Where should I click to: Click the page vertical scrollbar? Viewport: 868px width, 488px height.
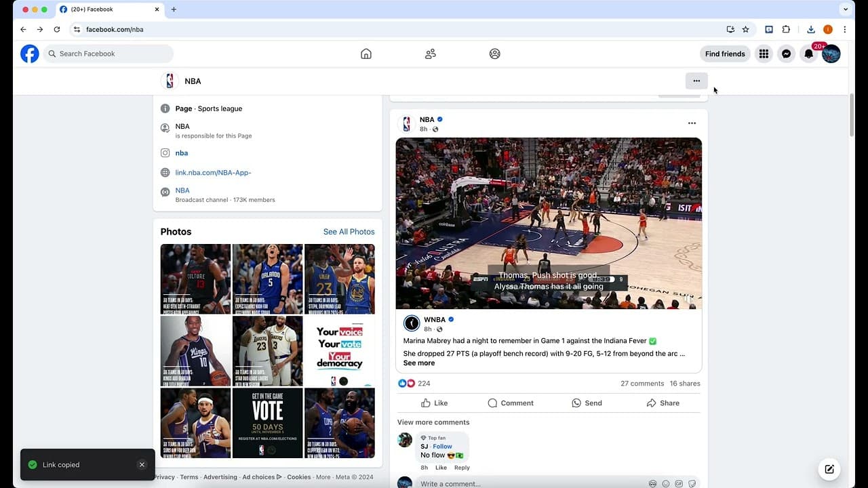pos(852,115)
